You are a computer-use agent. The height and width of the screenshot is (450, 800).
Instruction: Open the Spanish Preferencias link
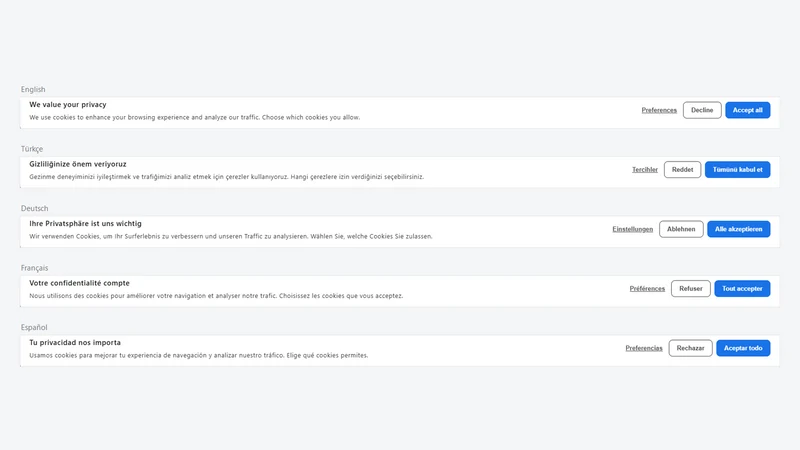644,348
